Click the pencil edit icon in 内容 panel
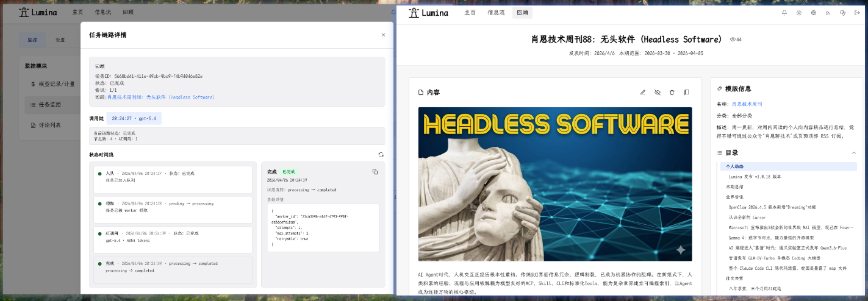The width and height of the screenshot is (868, 301). (642, 93)
